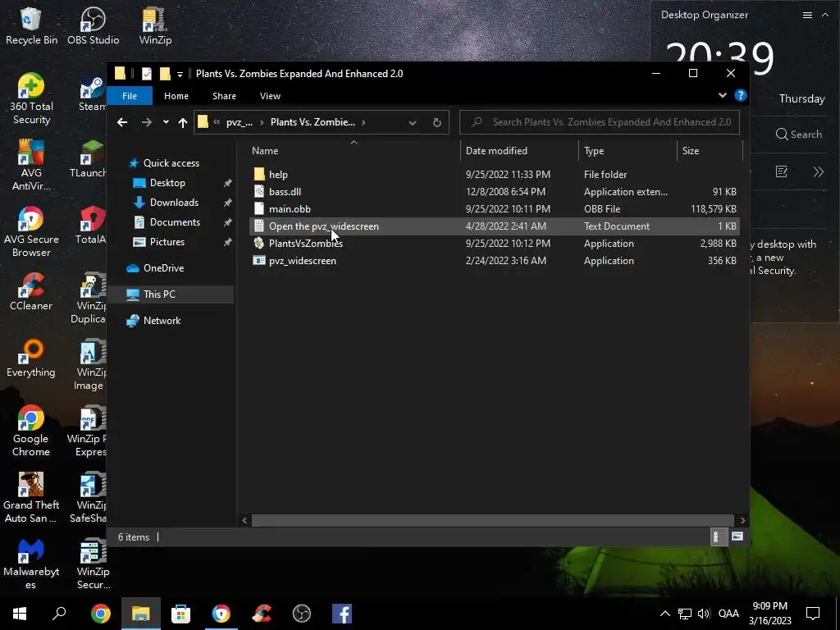Launch CCleaner desktop shortcut

pyautogui.click(x=32, y=292)
